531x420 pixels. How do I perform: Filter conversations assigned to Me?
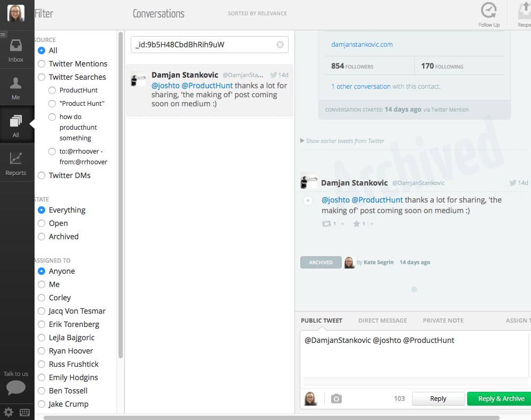[41, 284]
